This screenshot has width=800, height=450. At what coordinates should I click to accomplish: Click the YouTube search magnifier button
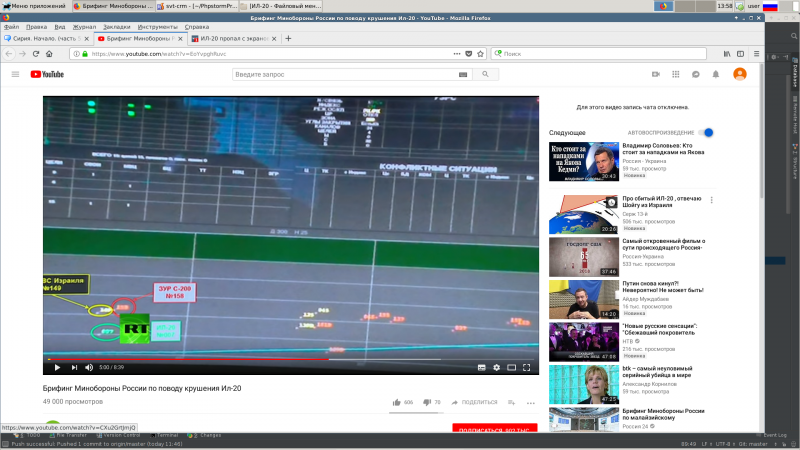(485, 74)
